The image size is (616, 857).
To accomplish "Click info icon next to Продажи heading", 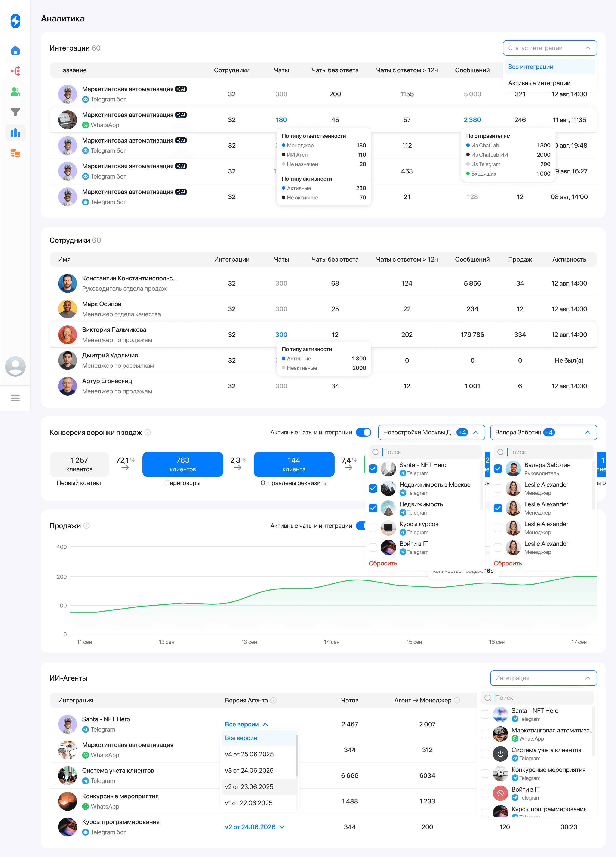I will [x=86, y=526].
